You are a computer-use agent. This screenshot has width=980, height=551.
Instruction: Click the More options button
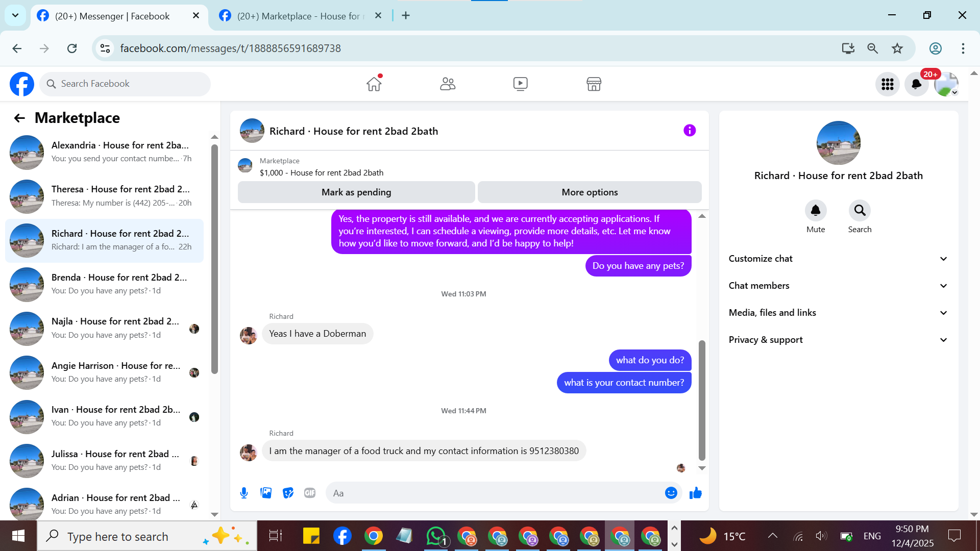(x=590, y=192)
